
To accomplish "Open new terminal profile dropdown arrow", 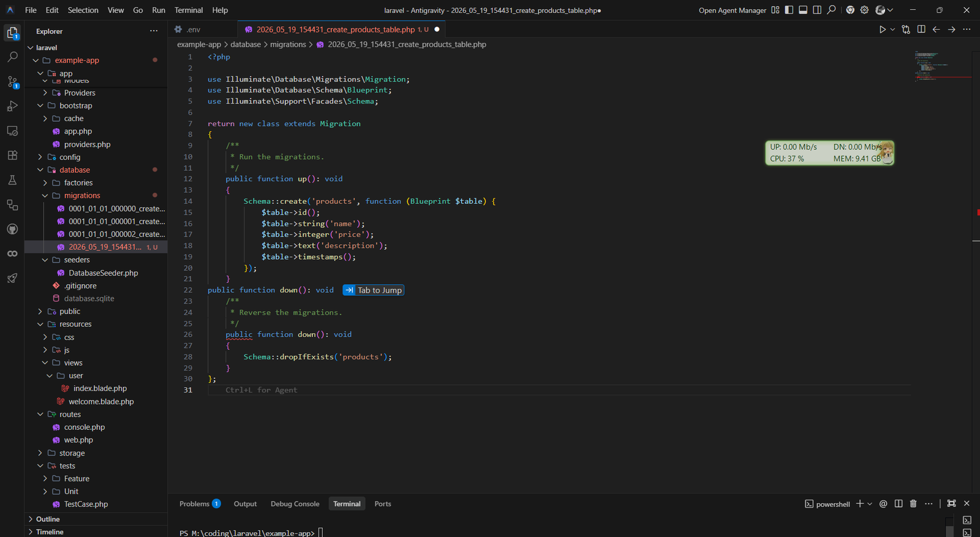I will [870, 504].
